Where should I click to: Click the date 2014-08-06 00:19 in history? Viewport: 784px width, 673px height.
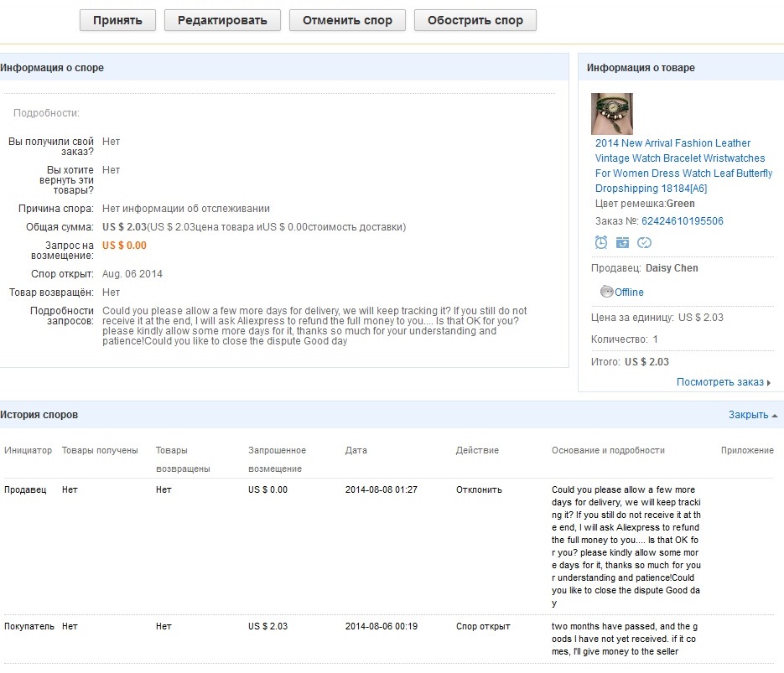coord(381,626)
